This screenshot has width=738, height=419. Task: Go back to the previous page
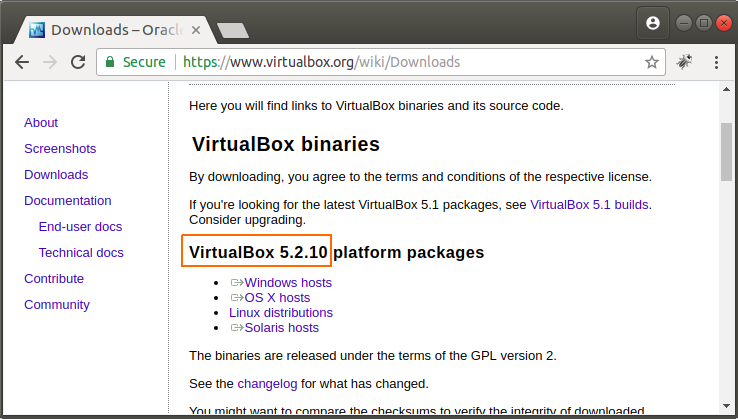click(22, 62)
